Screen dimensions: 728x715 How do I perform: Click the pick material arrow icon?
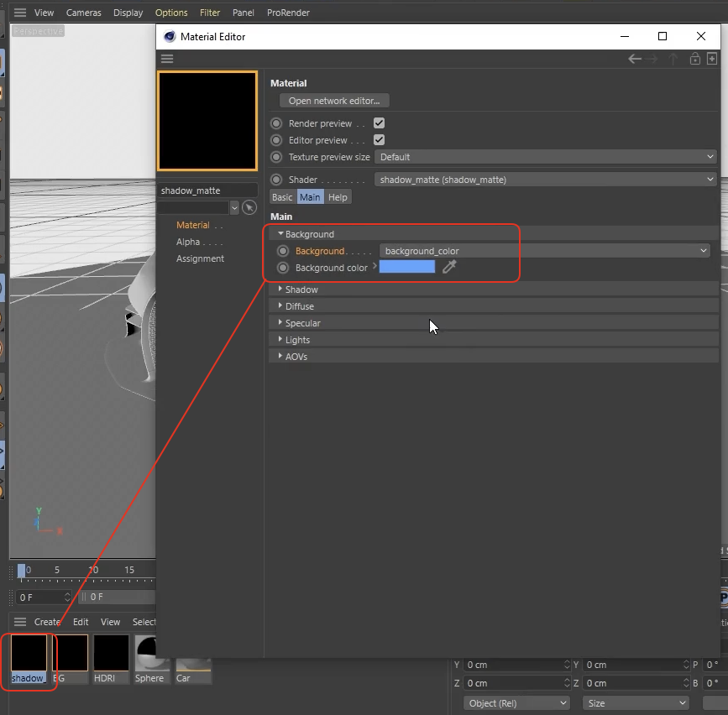[x=249, y=207]
